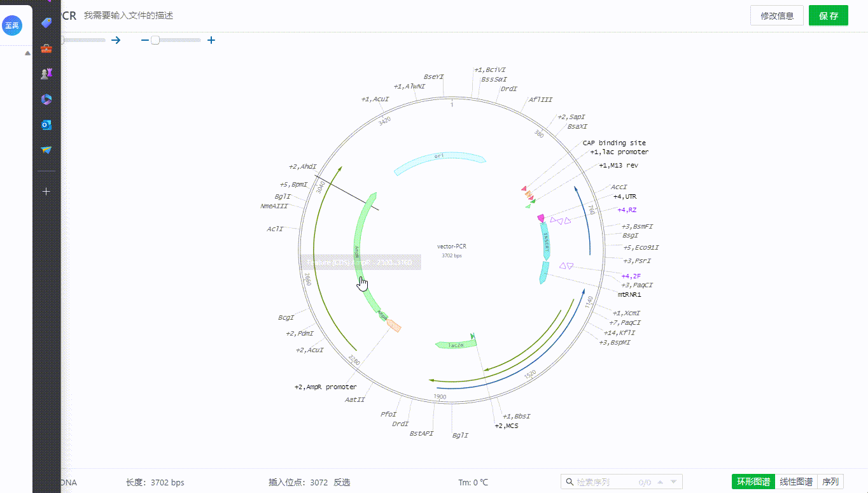Collapse panel with the small up triangle
This screenshot has width=868, height=493.
click(x=27, y=54)
